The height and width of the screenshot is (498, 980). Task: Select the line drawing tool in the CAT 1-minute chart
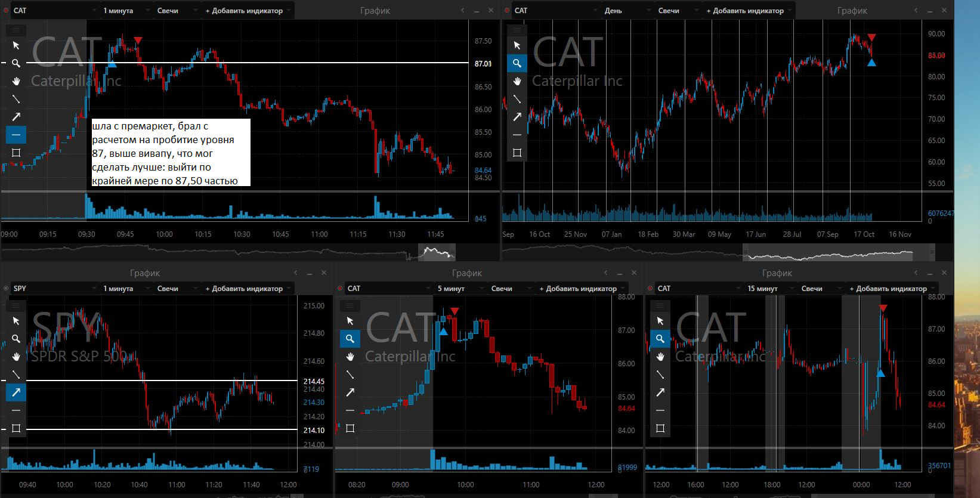(16, 99)
